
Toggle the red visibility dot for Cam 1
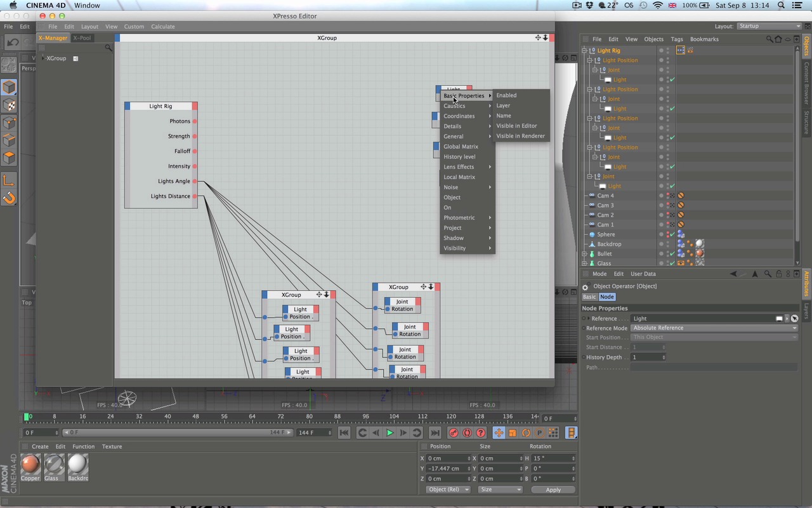pos(667,223)
